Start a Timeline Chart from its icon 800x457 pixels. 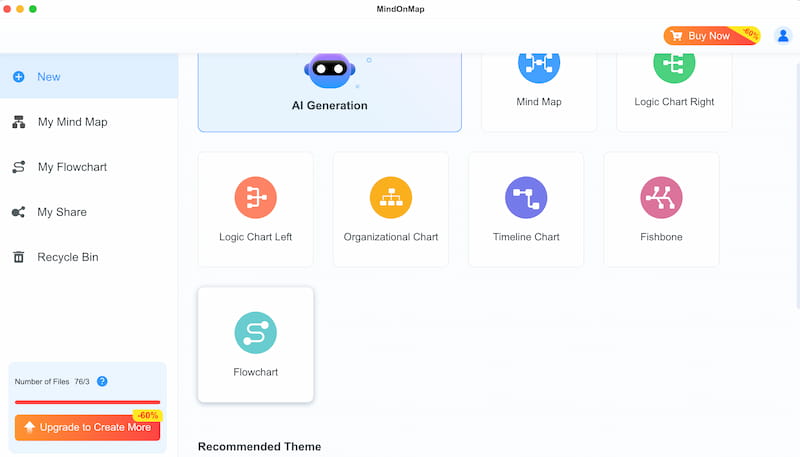526,197
